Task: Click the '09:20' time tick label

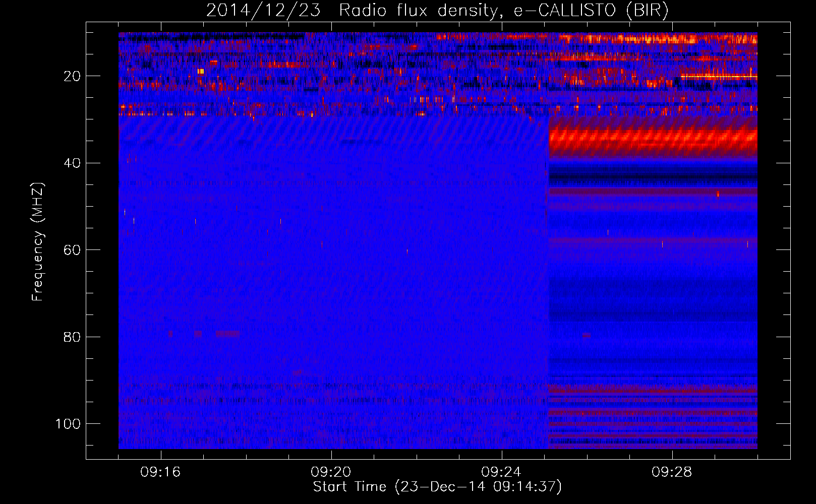Action: coord(331,472)
